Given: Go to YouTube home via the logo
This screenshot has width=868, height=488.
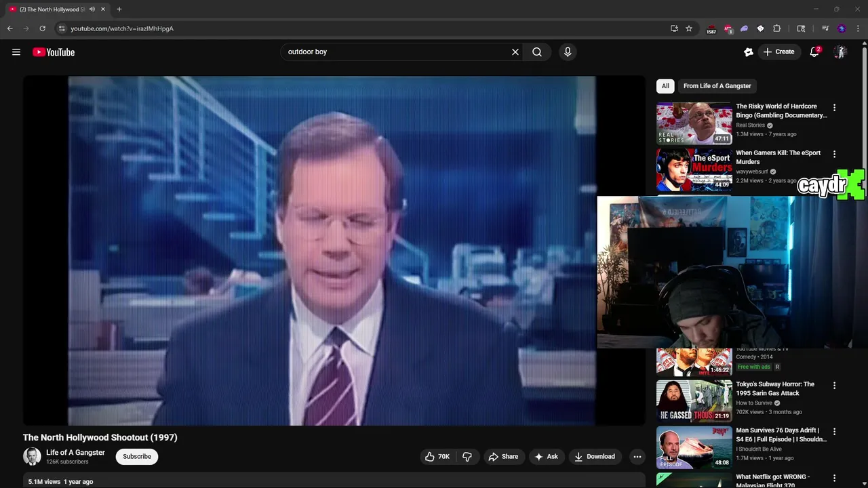Looking at the screenshot, I should coord(54,52).
